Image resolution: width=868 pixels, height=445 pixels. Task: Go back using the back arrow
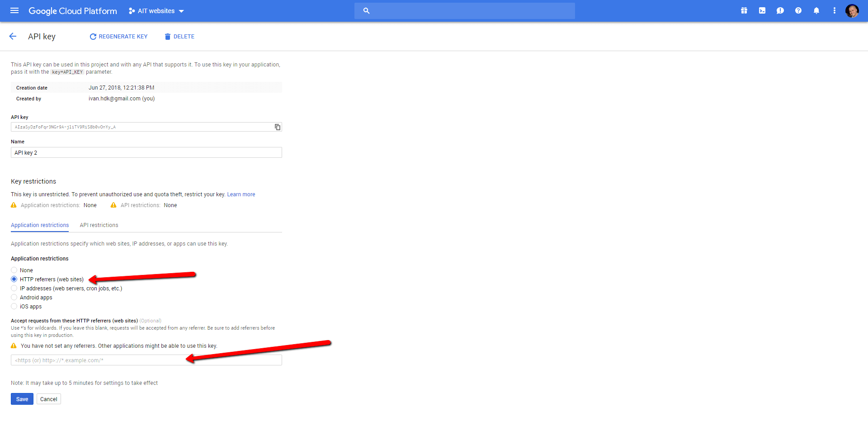(13, 36)
